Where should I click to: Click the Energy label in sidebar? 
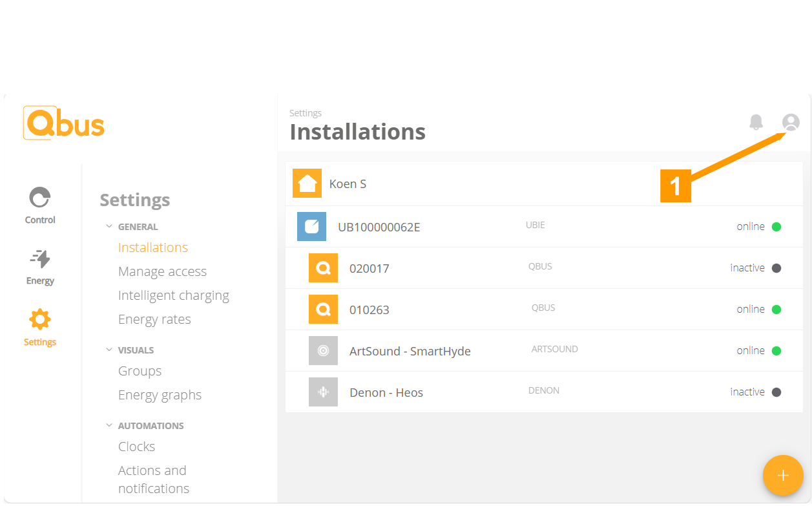40,280
